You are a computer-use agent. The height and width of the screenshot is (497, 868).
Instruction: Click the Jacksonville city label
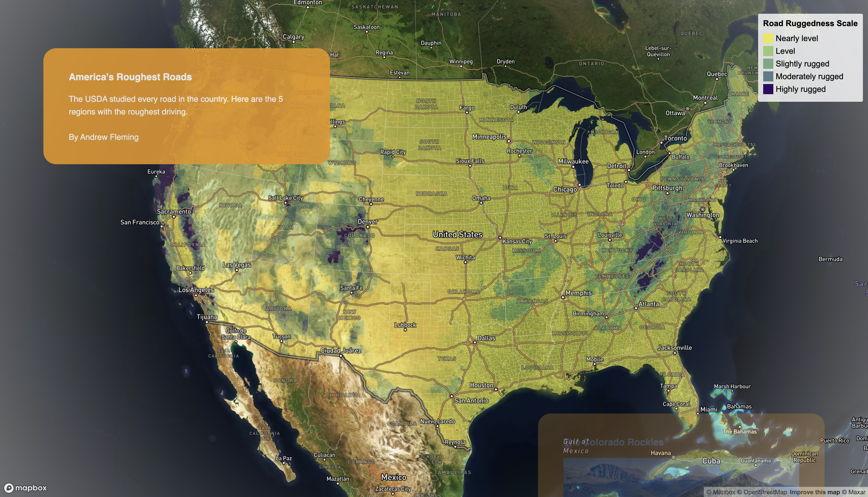tap(675, 348)
